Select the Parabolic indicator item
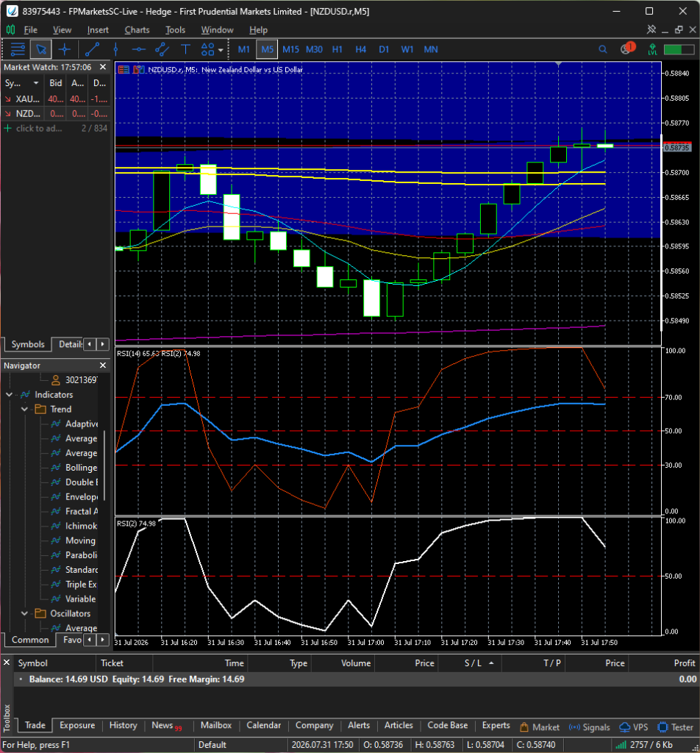 point(81,555)
